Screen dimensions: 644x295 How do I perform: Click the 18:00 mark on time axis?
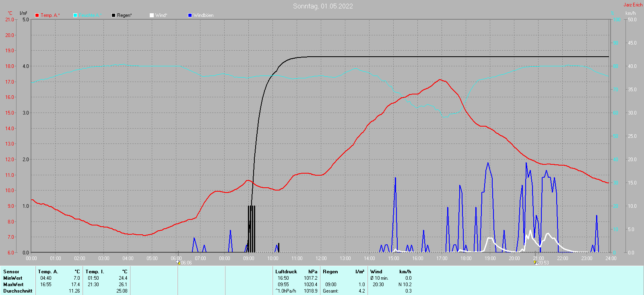pos(466,258)
